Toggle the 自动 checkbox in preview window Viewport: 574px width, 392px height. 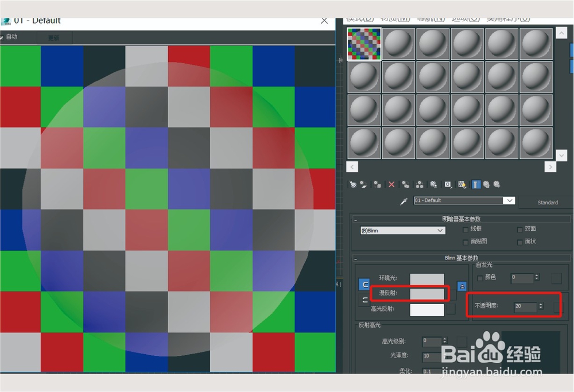[2, 37]
